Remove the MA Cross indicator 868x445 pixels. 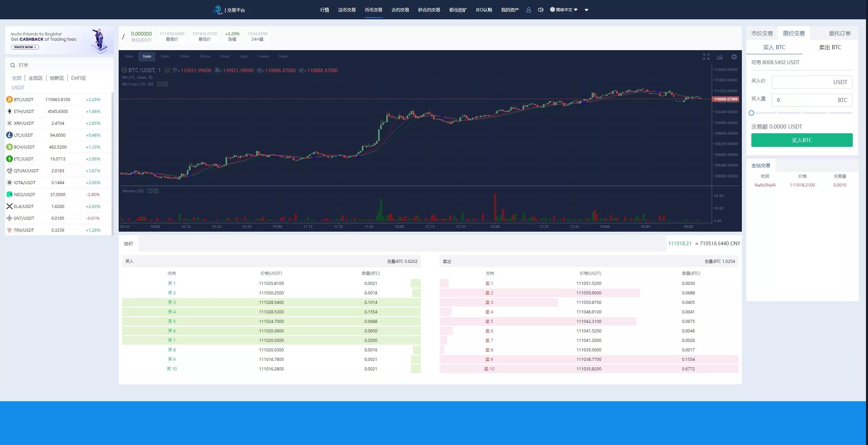(x=165, y=84)
